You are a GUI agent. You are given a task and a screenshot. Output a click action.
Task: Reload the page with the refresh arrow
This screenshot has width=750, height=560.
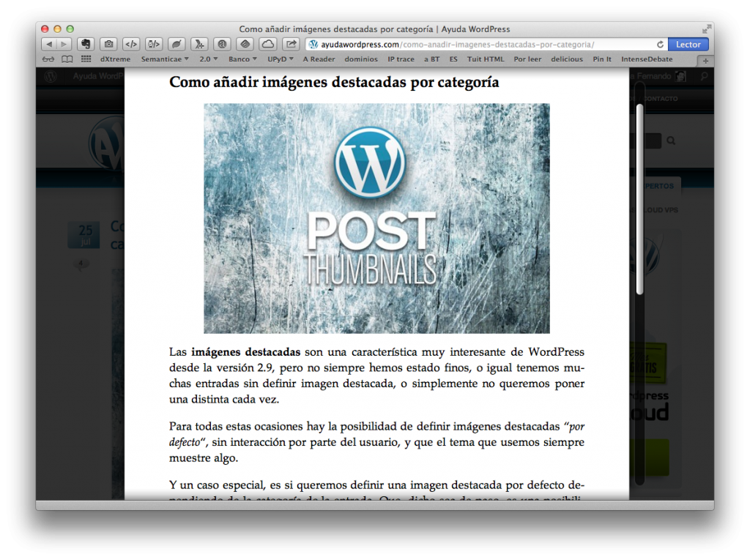(x=660, y=45)
